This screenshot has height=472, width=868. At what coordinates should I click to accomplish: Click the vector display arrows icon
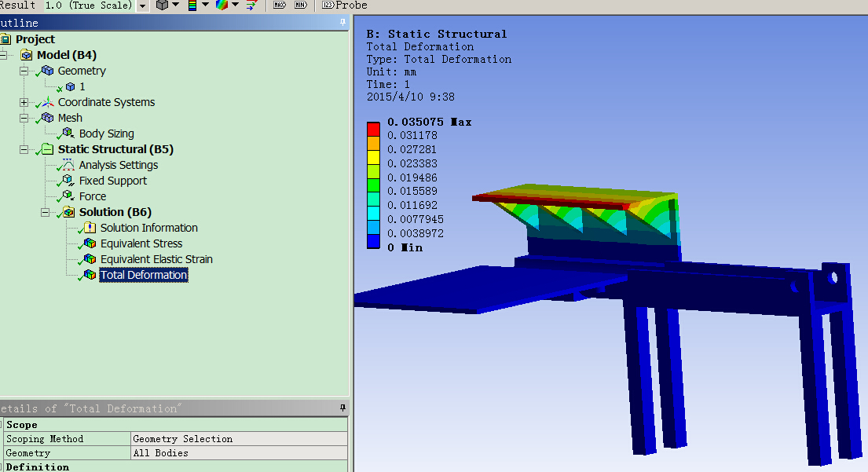pos(251,5)
